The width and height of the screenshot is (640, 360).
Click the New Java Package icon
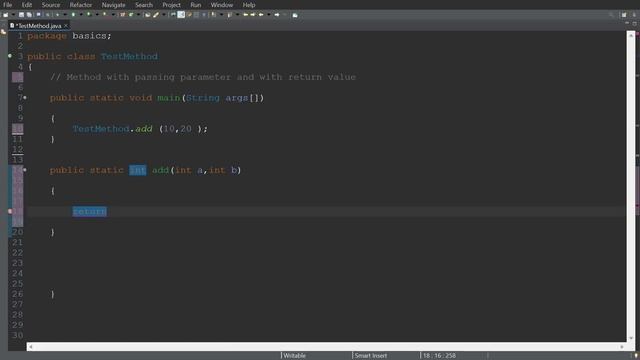(x=122, y=15)
